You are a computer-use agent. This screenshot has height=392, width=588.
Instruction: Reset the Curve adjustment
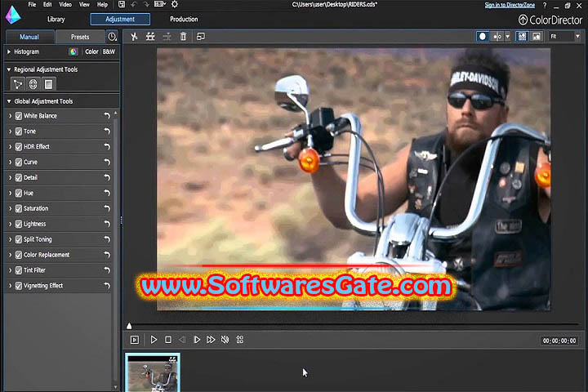[107, 162]
